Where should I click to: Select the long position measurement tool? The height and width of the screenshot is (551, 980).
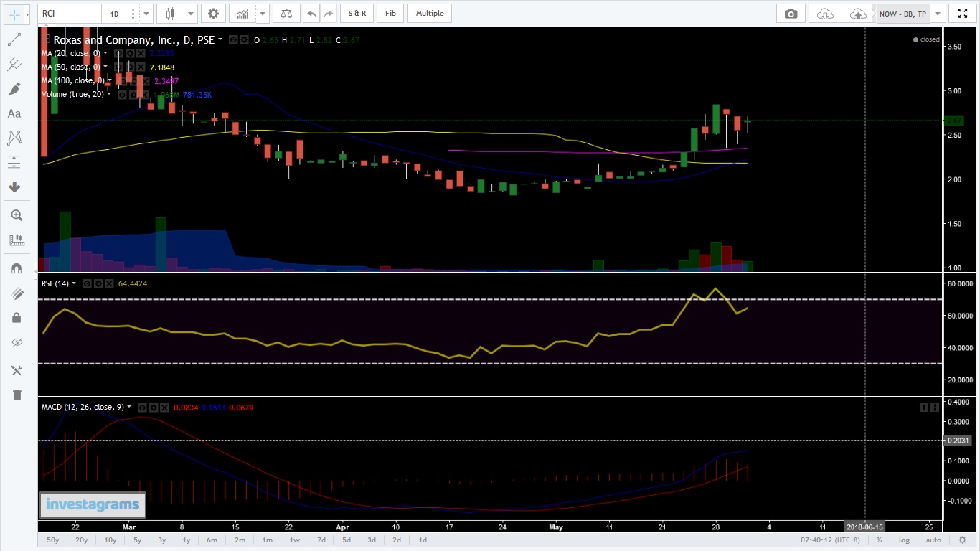click(14, 161)
